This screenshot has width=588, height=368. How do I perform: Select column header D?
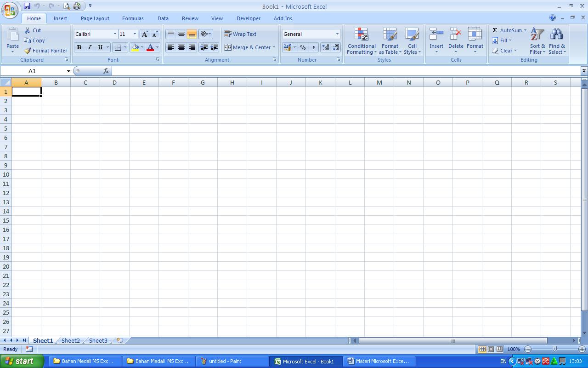pyautogui.click(x=114, y=82)
